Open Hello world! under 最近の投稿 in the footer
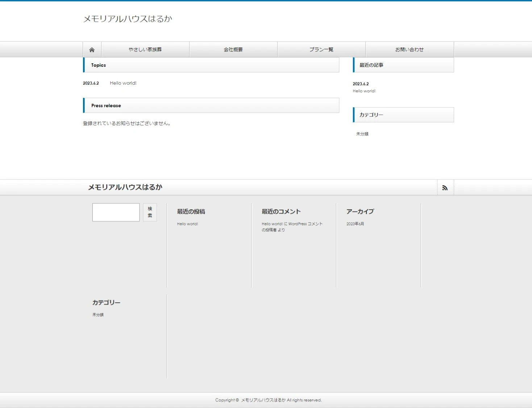The width and height of the screenshot is (532, 408). (187, 224)
